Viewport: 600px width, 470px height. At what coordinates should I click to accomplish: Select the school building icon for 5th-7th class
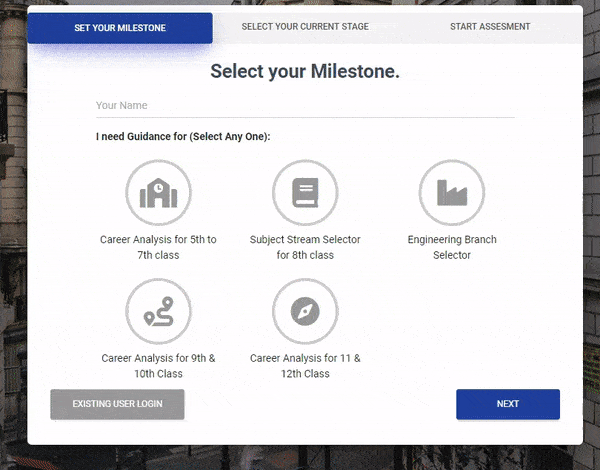click(x=158, y=192)
